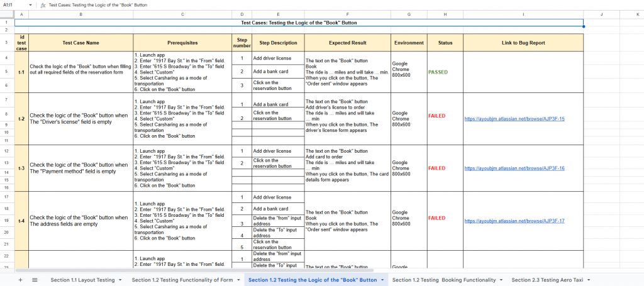Image resolution: width=644 pixels, height=286 pixels.
Task: Select column F header
Action: [347, 14]
